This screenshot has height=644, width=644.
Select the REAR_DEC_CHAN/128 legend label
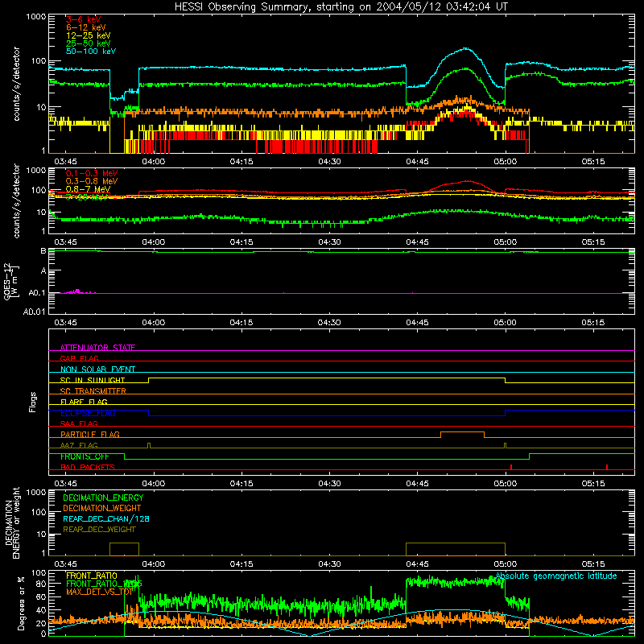pyautogui.click(x=106, y=518)
